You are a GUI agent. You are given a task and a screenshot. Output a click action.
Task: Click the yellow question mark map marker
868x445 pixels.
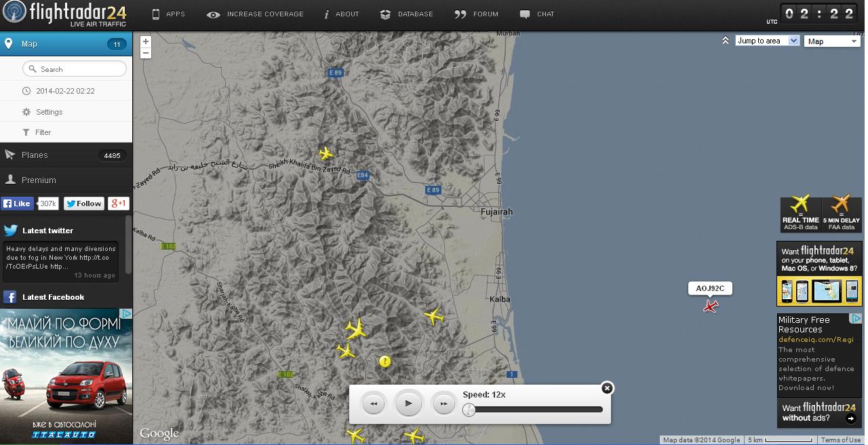(385, 362)
